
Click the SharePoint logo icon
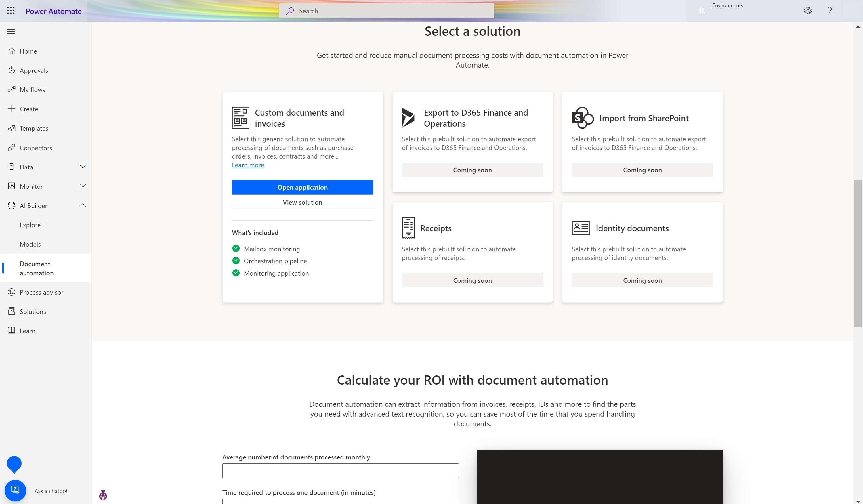click(x=582, y=118)
